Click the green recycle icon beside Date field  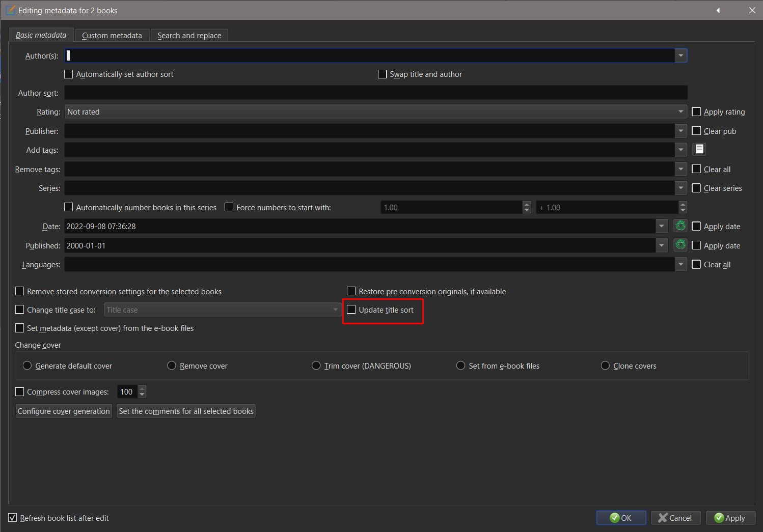pyautogui.click(x=680, y=226)
